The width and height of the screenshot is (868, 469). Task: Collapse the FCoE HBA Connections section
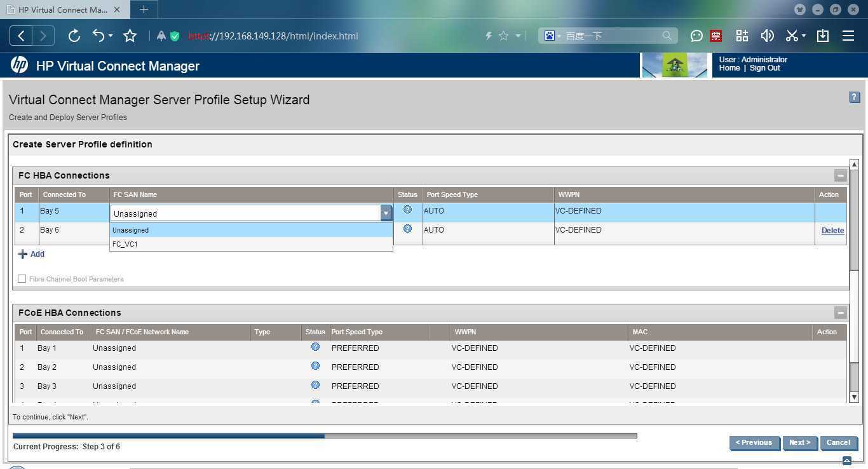841,313
